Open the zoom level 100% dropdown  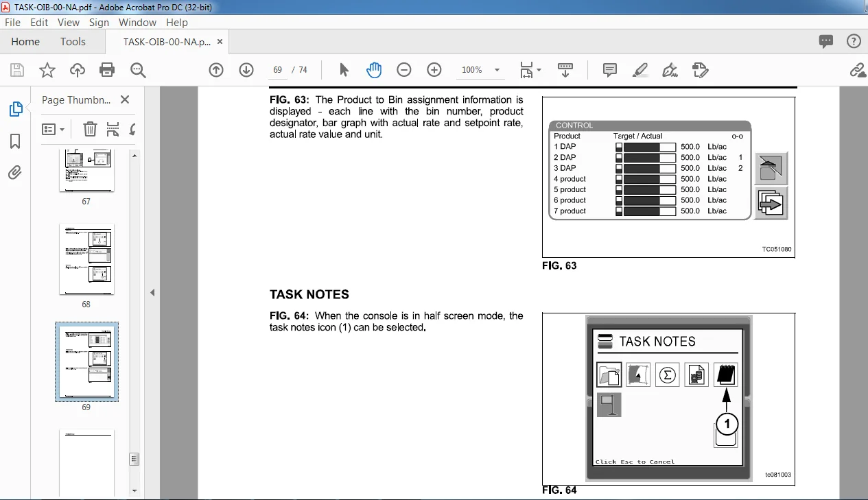pyautogui.click(x=480, y=70)
